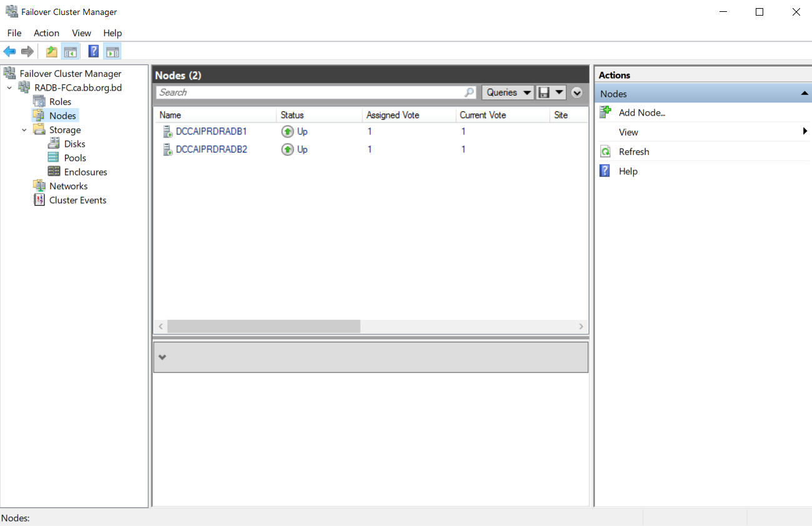The width and height of the screenshot is (812, 526).
Task: Click the Disks icon in tree
Action: pos(54,144)
